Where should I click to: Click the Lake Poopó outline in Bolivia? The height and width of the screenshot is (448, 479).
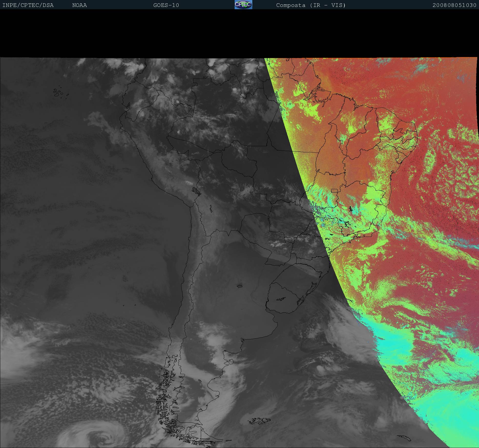point(211,209)
